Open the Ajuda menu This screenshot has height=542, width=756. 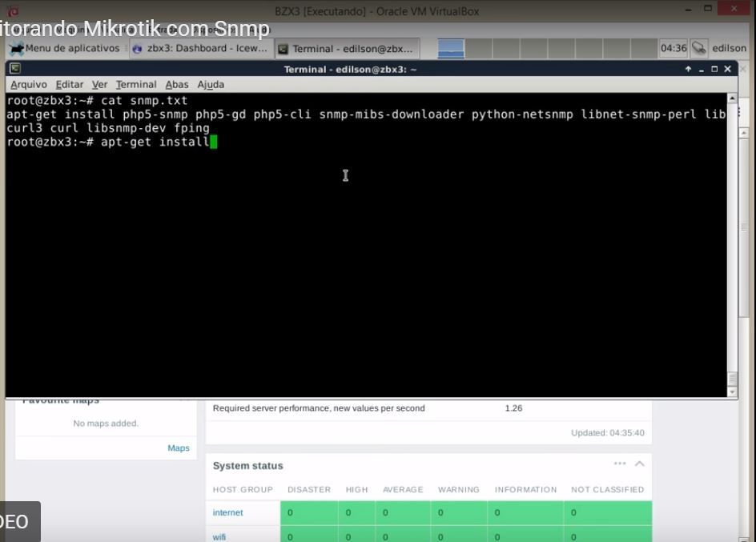[x=211, y=84]
